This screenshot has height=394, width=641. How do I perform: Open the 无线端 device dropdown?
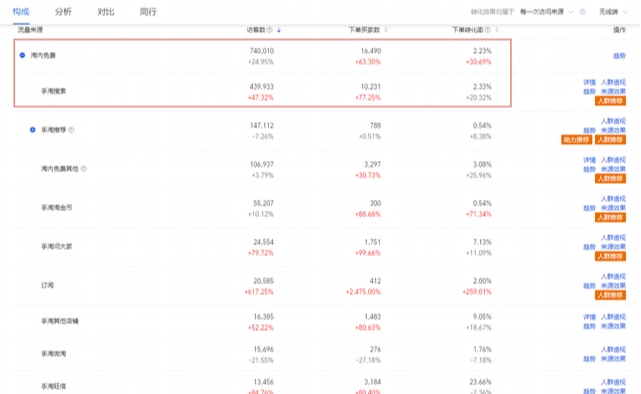coord(613,12)
